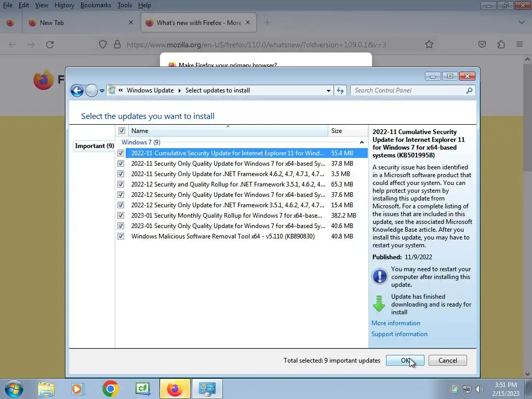Open Windows Explorer from the taskbar
Viewport: 532px width, 399px height.
pyautogui.click(x=46, y=389)
